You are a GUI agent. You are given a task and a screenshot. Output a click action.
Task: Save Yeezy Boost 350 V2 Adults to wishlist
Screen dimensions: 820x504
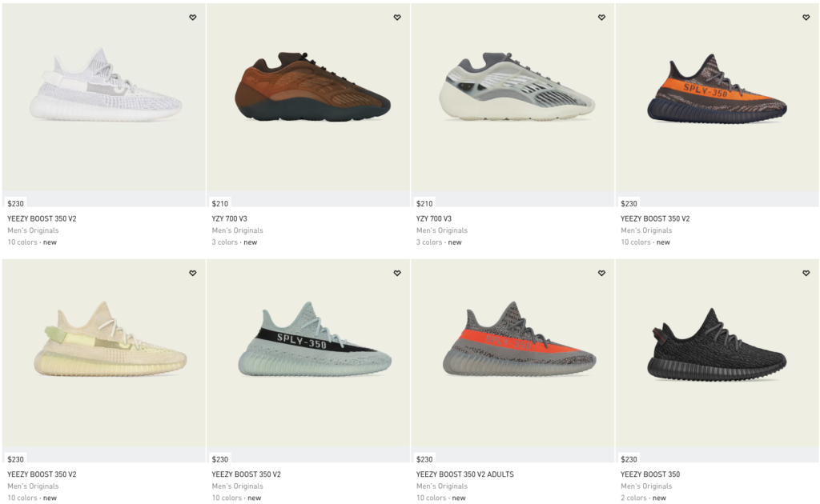point(602,273)
